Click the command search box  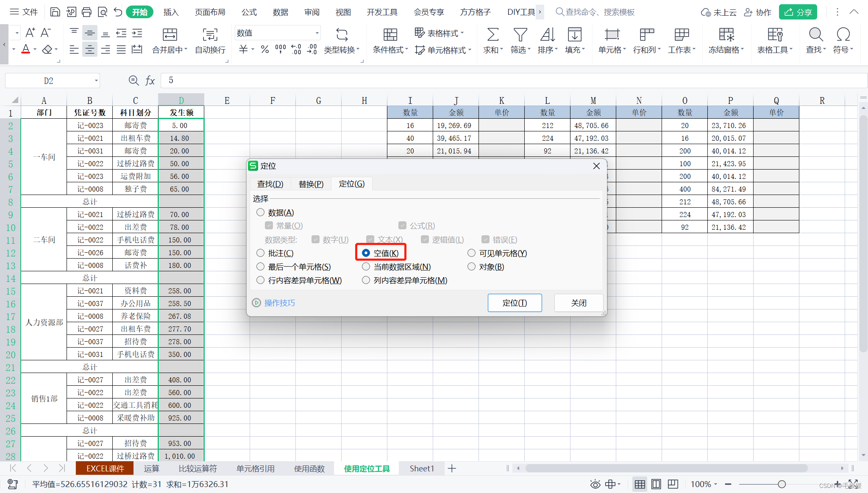[595, 12]
